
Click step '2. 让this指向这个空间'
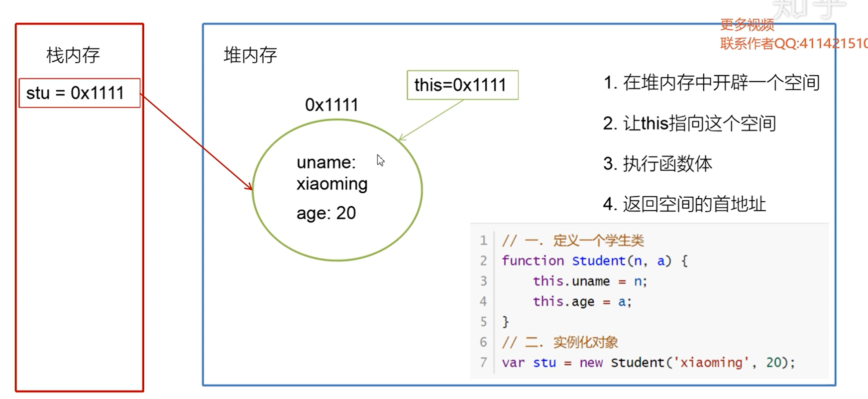(689, 123)
